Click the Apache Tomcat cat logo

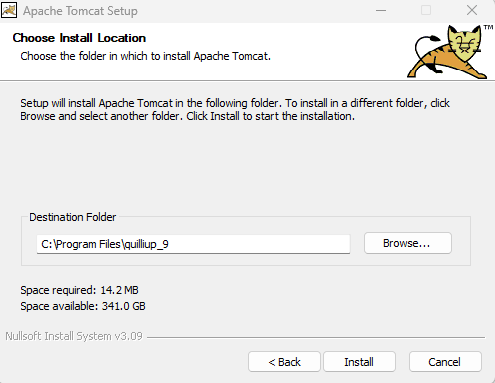pyautogui.click(x=447, y=52)
